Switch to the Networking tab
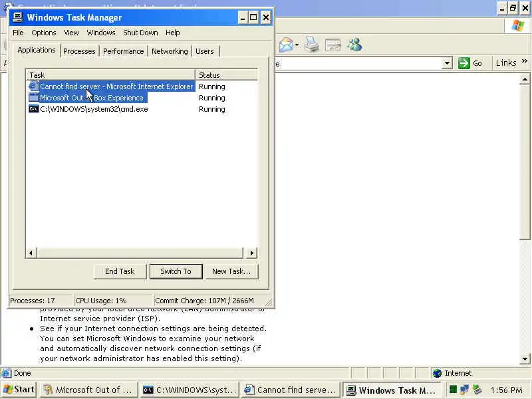 click(170, 51)
